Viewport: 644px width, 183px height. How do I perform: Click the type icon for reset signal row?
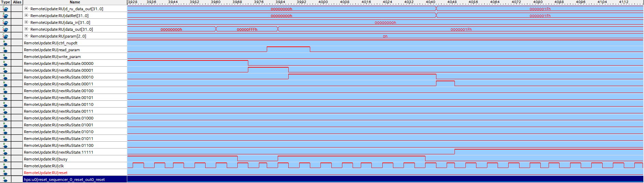pyautogui.click(x=5, y=173)
